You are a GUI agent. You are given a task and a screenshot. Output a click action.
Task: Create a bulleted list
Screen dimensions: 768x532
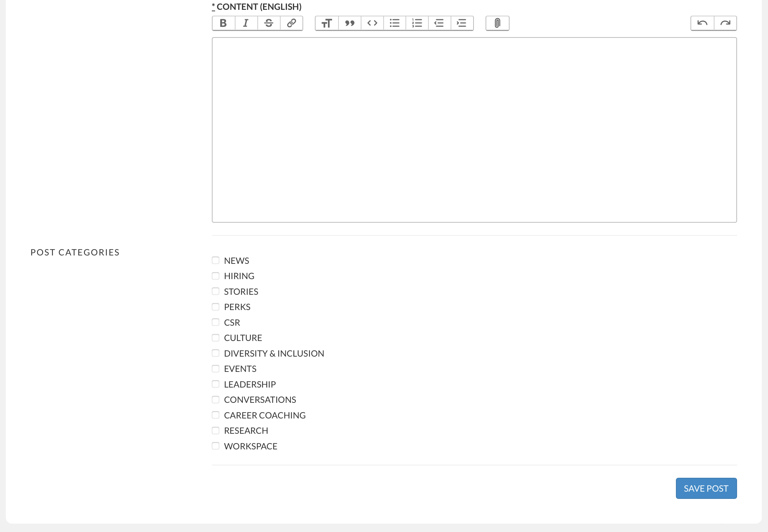pyautogui.click(x=395, y=23)
